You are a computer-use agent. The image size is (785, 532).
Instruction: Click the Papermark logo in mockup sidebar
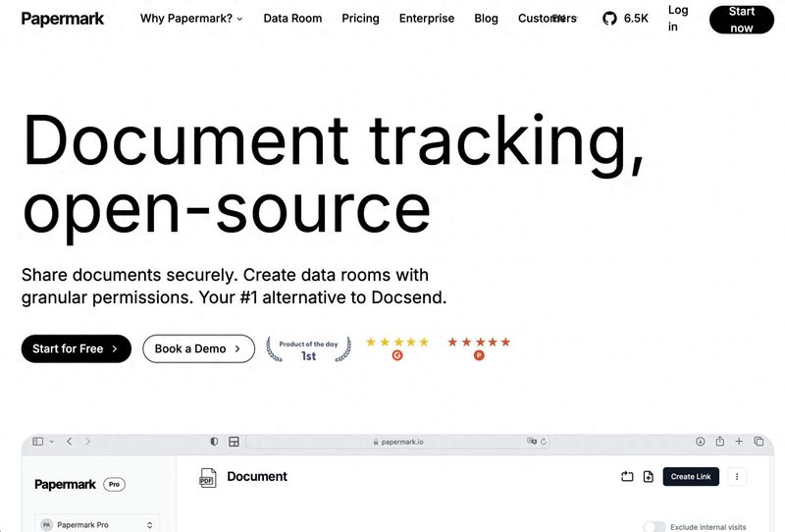tap(65, 485)
